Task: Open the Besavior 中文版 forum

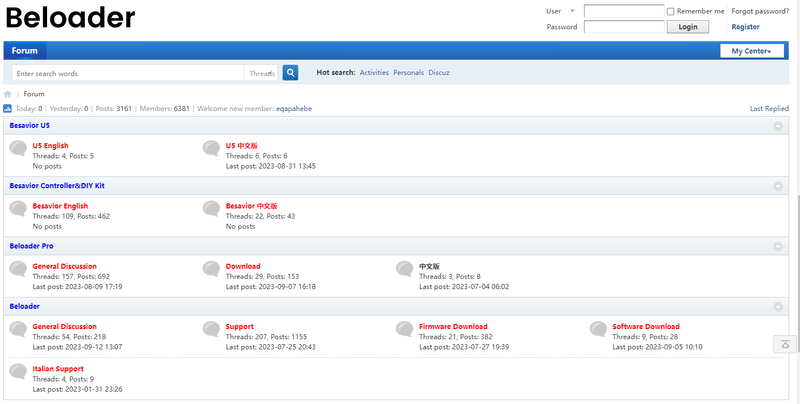Action: (252, 206)
